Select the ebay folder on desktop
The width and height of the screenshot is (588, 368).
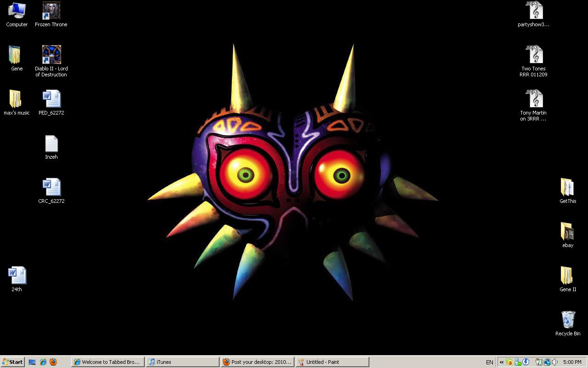pyautogui.click(x=568, y=232)
